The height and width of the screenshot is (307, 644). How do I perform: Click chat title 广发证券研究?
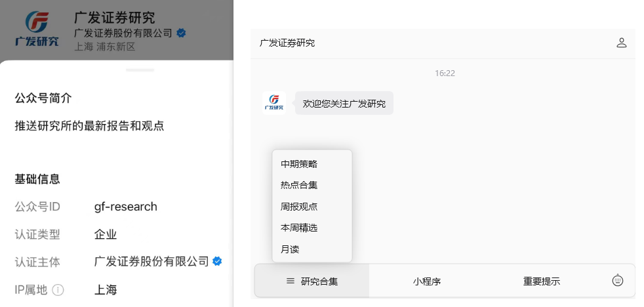pos(287,43)
